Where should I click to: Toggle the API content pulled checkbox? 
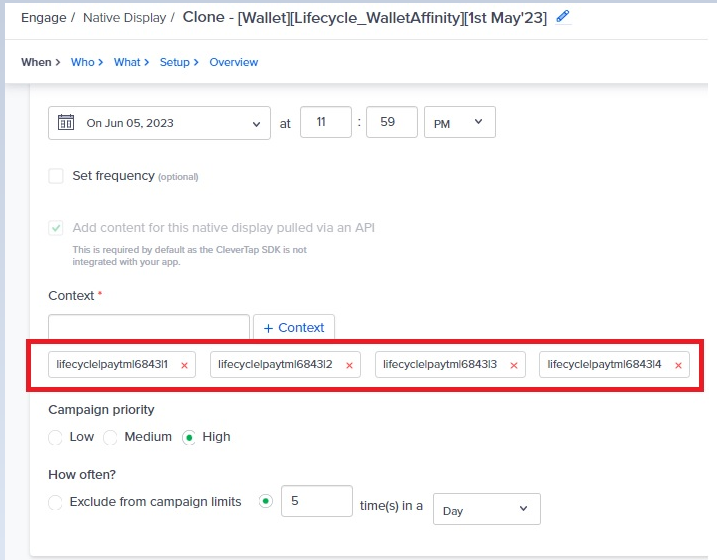56,228
